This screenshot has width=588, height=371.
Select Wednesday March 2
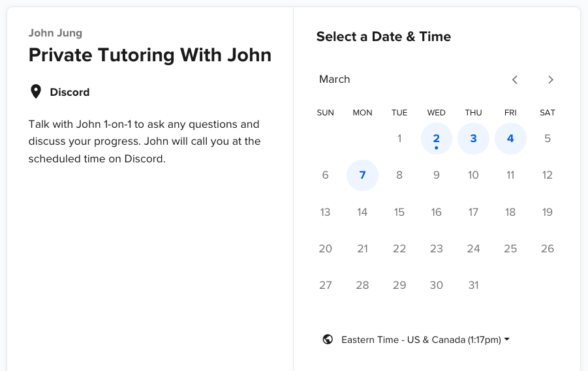coord(436,139)
